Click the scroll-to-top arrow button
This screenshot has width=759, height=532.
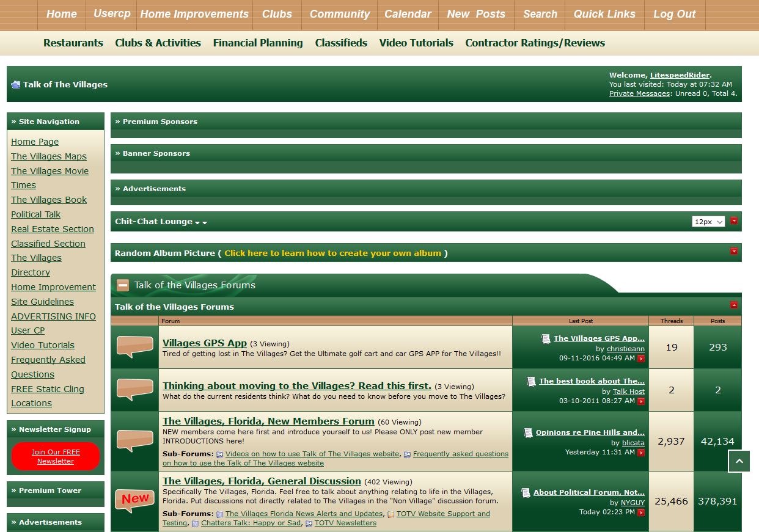click(739, 461)
